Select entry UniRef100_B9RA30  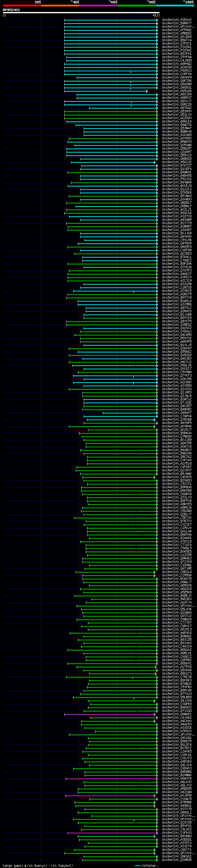coord(176,433)
